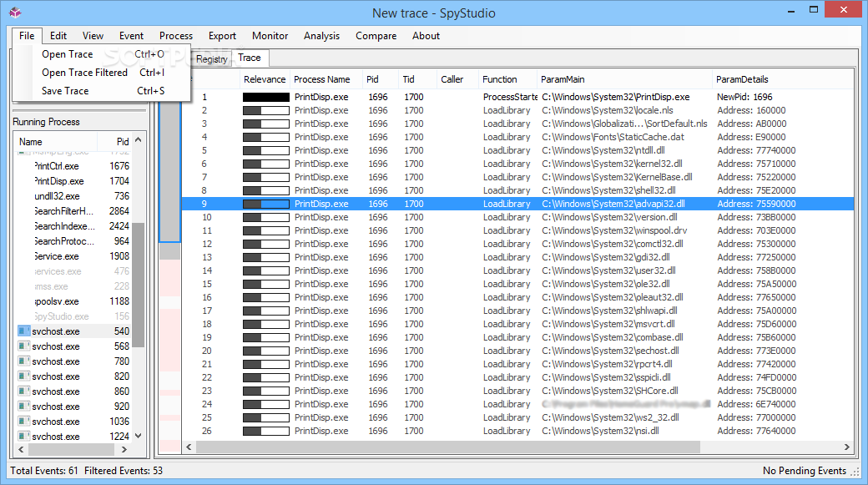
Task: Open the Monitor menu
Action: pos(270,35)
